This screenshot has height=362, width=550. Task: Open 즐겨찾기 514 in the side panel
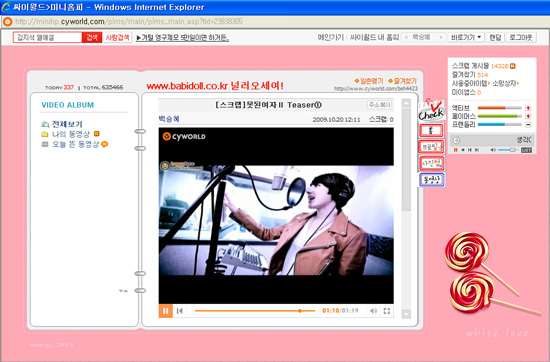point(470,75)
